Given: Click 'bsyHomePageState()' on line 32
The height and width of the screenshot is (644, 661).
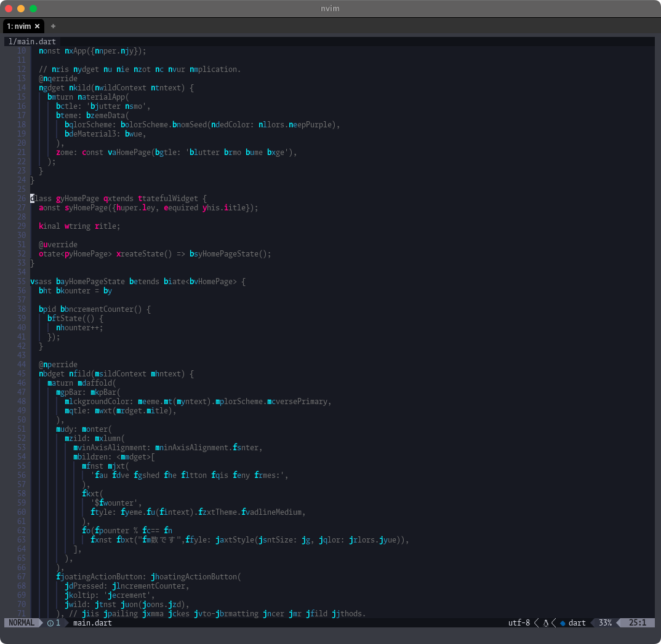Looking at the screenshot, I should [x=228, y=254].
